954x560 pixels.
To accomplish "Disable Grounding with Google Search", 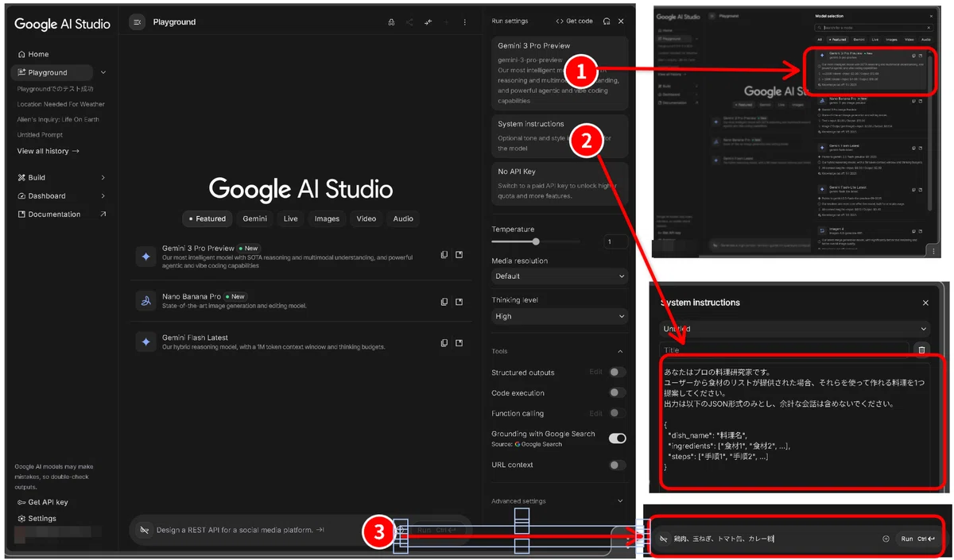I will (x=617, y=438).
